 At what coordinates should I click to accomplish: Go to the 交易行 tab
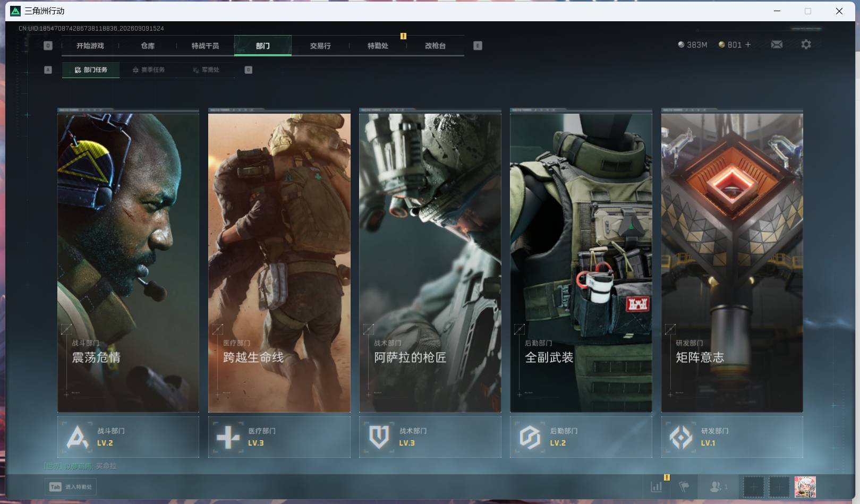pos(320,46)
